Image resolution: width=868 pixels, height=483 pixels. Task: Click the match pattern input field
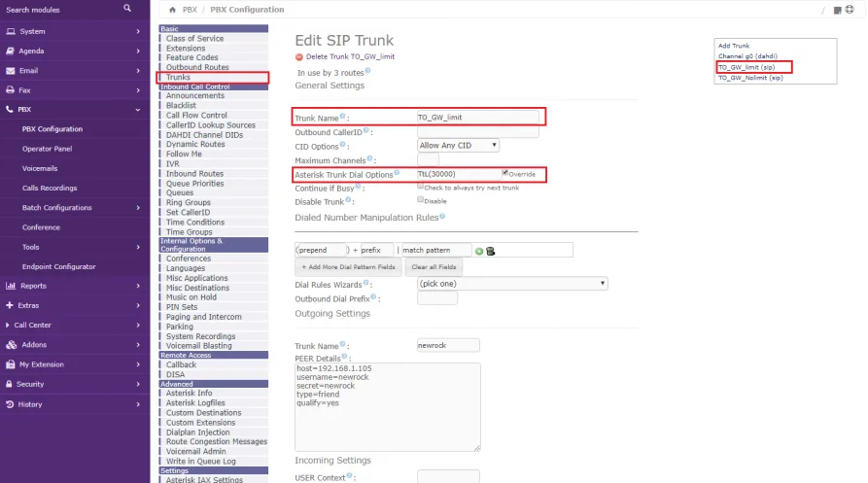[x=436, y=250]
